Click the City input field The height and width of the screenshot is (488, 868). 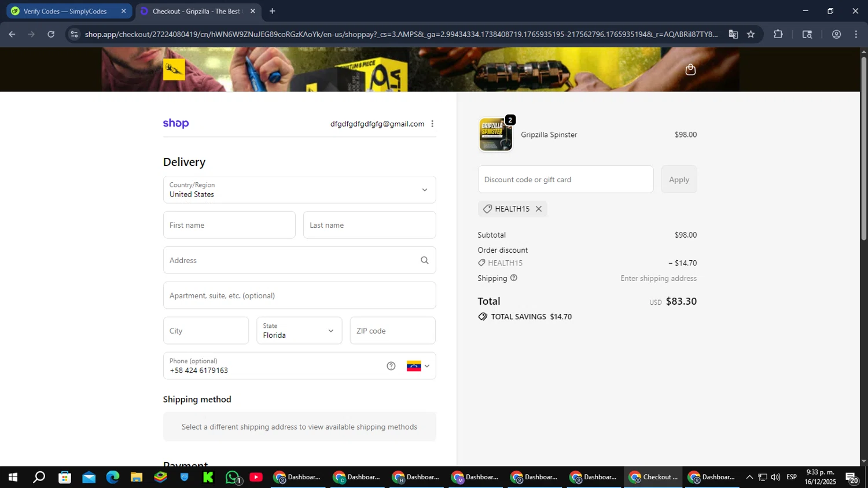click(206, 331)
